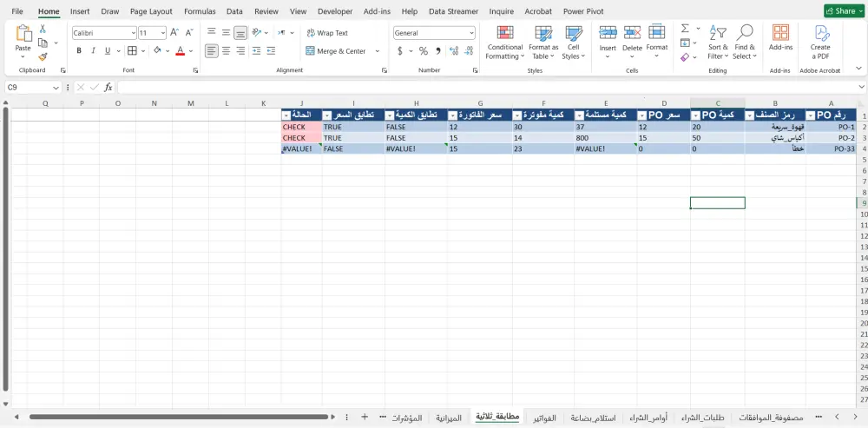Screen dimensions: 868x428
Task: Open the General number format dropdown
Action: pos(471,33)
